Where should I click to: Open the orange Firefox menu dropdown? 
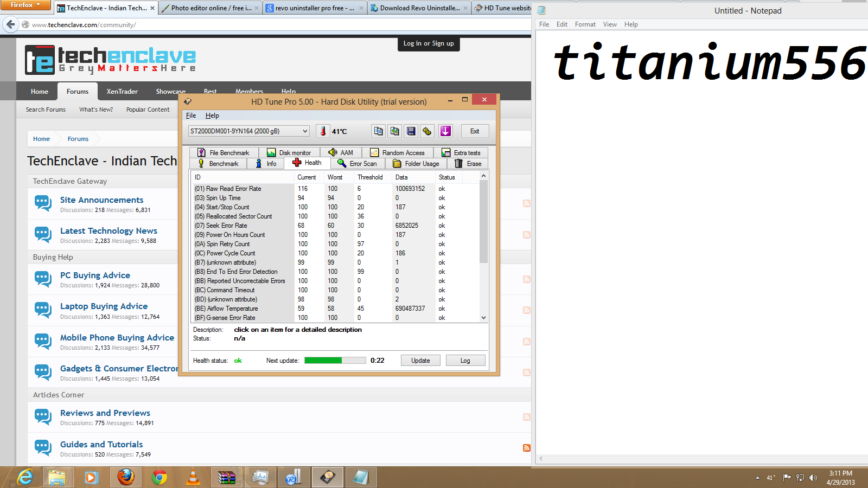click(x=25, y=5)
